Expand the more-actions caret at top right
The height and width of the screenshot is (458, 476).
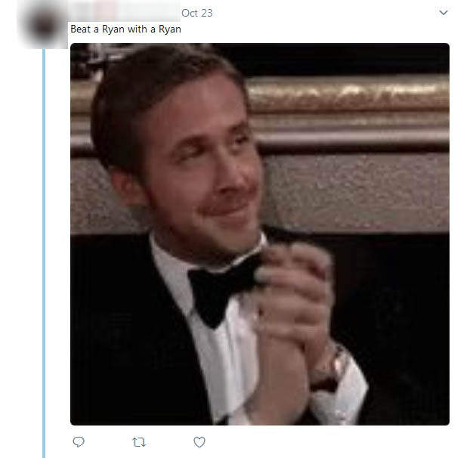pyautogui.click(x=444, y=13)
